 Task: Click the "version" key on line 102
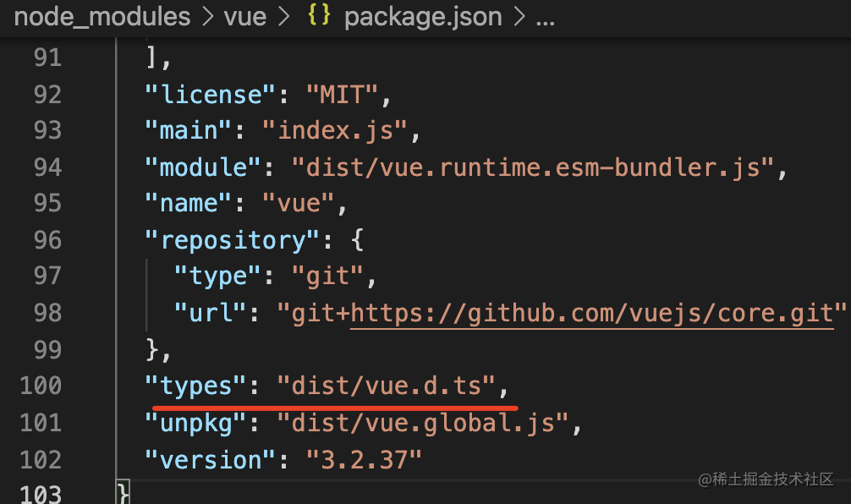210,460
